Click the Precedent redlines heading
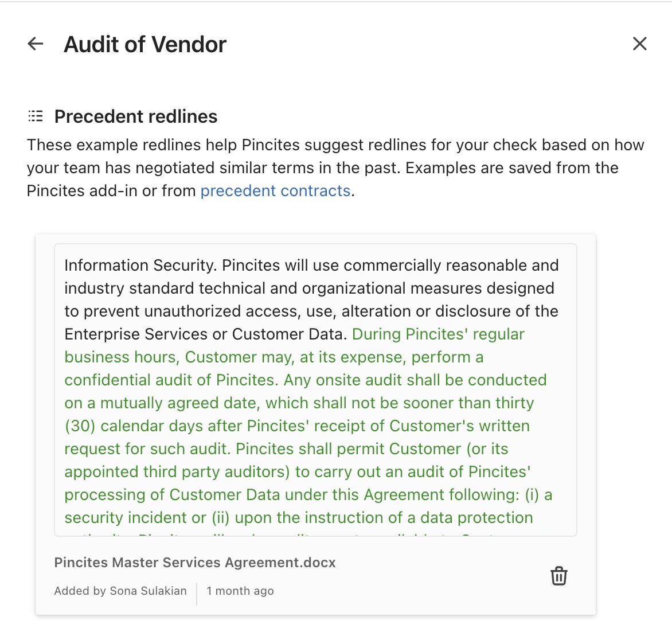Viewport: 672px width, 632px height. point(136,116)
